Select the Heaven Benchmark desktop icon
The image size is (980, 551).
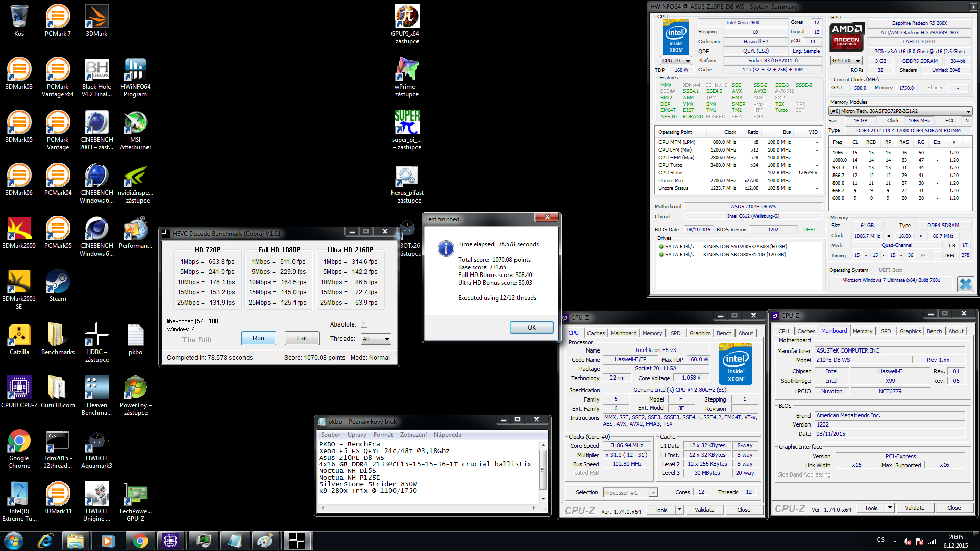96,395
